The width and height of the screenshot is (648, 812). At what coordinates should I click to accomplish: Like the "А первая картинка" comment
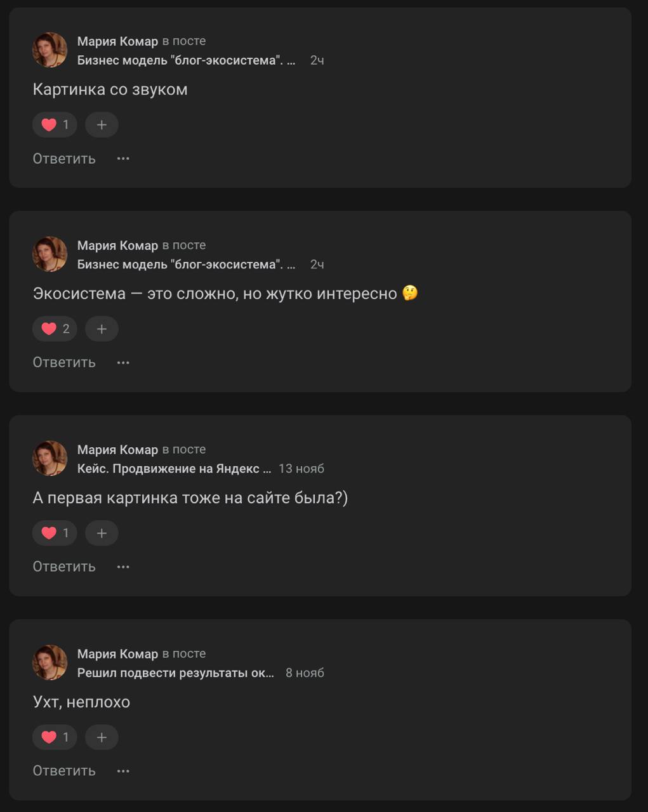coord(54,533)
